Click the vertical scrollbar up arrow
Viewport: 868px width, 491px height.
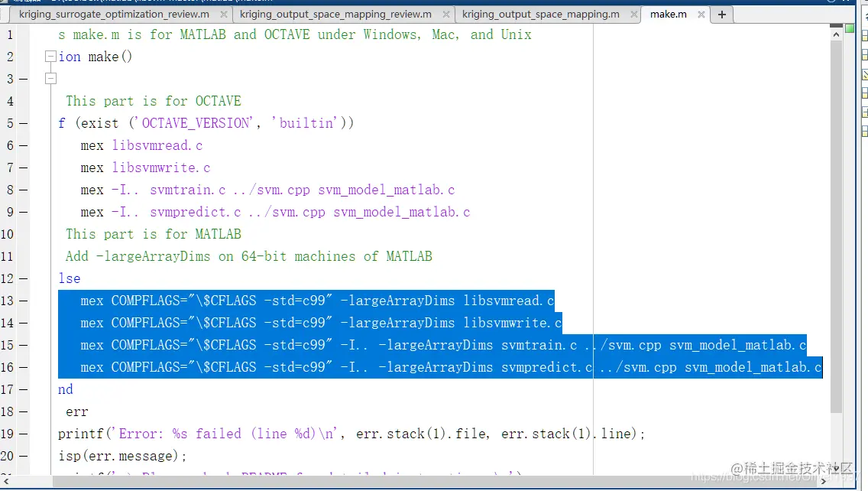click(836, 34)
